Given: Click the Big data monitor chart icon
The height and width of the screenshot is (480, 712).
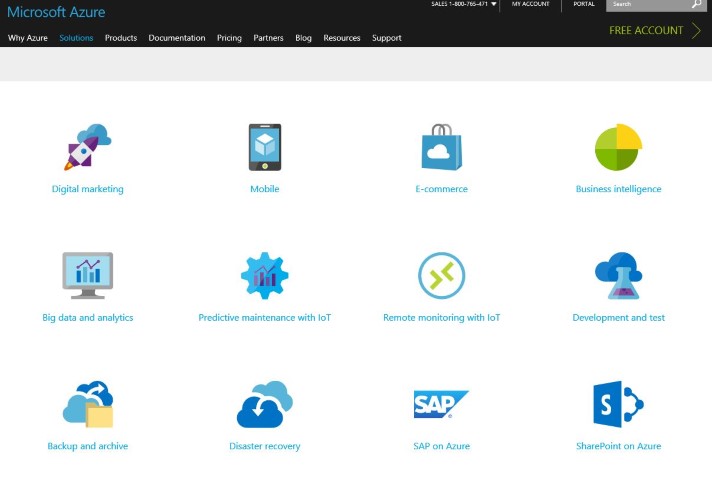Looking at the screenshot, I should click(88, 276).
